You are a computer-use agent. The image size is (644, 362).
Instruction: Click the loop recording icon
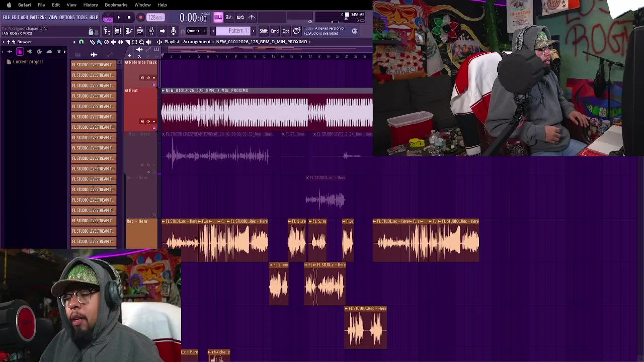point(240,17)
